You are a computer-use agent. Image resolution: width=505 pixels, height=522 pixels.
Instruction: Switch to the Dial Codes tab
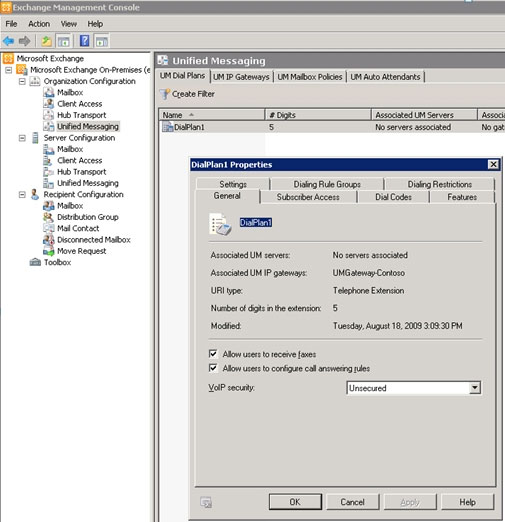pyautogui.click(x=393, y=197)
